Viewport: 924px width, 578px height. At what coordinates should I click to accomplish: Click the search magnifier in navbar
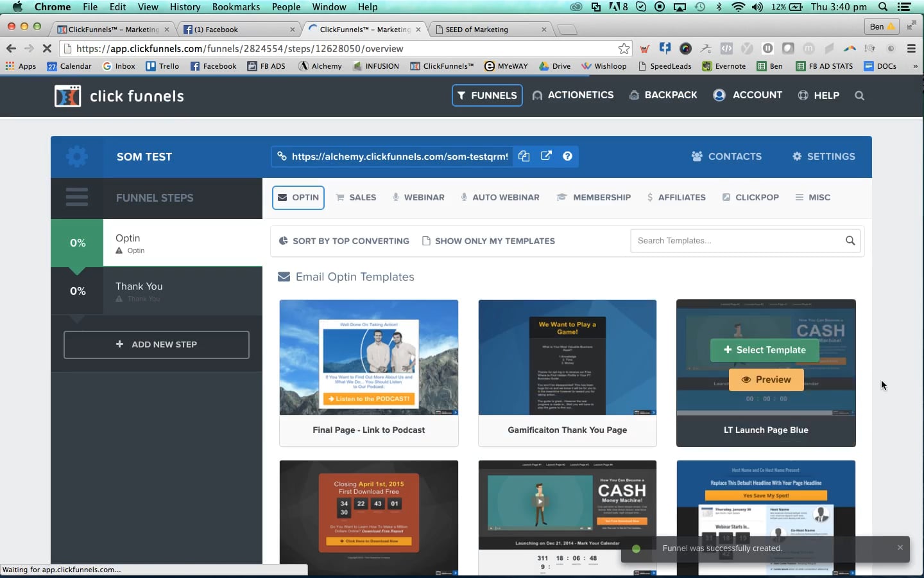click(860, 96)
